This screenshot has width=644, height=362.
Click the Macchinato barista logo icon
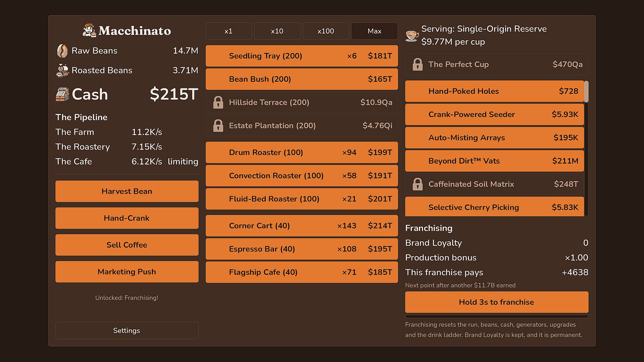pos(89,31)
